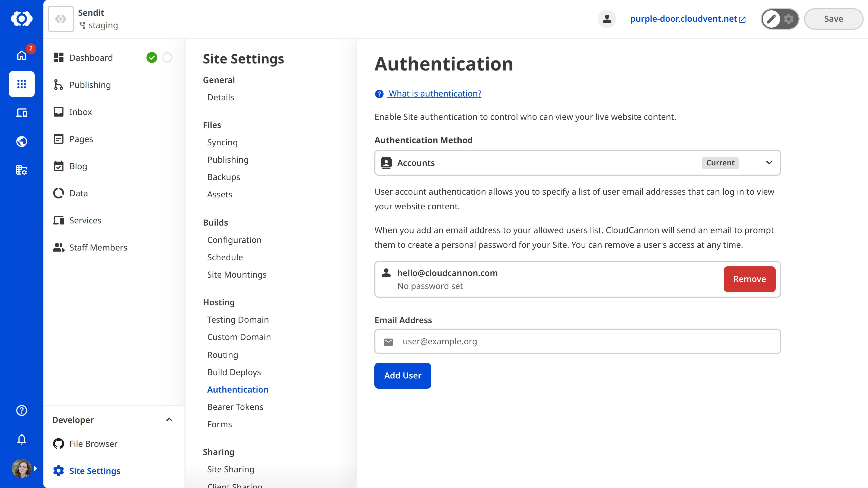Click the empty circle status indicator
Image resolution: width=868 pixels, height=488 pixels.
(167, 57)
